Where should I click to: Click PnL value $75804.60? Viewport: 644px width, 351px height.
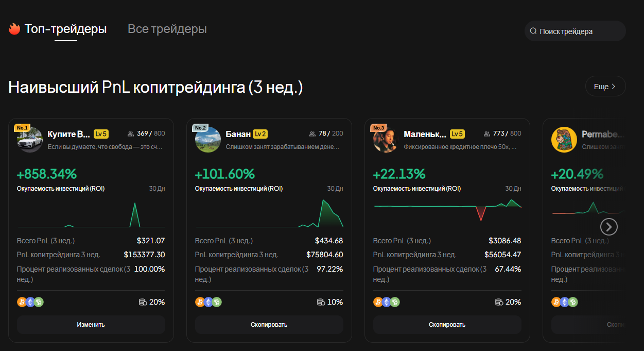pyautogui.click(x=324, y=255)
